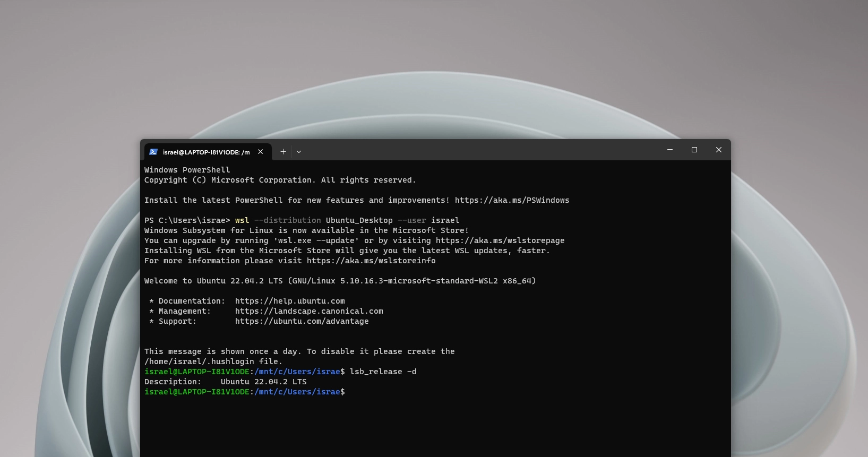Click 'Ubuntu_Desktop' in the wsl command
This screenshot has height=457, width=868.
coord(359,220)
